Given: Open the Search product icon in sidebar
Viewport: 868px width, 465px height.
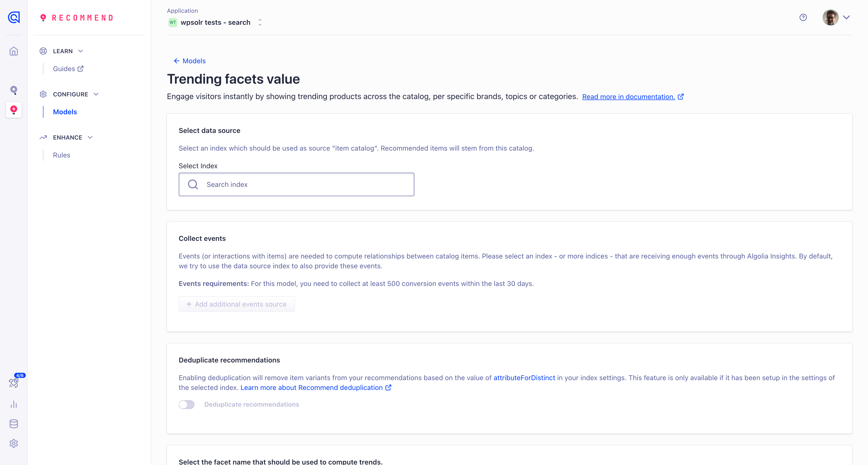Looking at the screenshot, I should (14, 90).
